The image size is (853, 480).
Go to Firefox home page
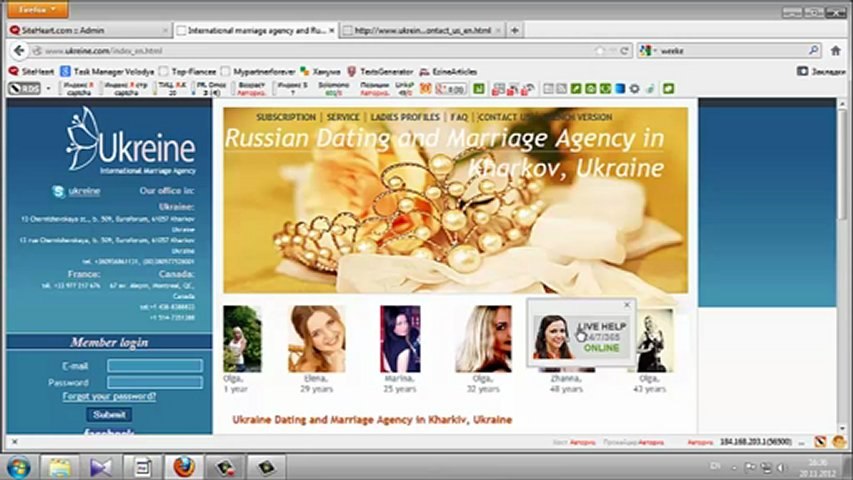(836, 51)
